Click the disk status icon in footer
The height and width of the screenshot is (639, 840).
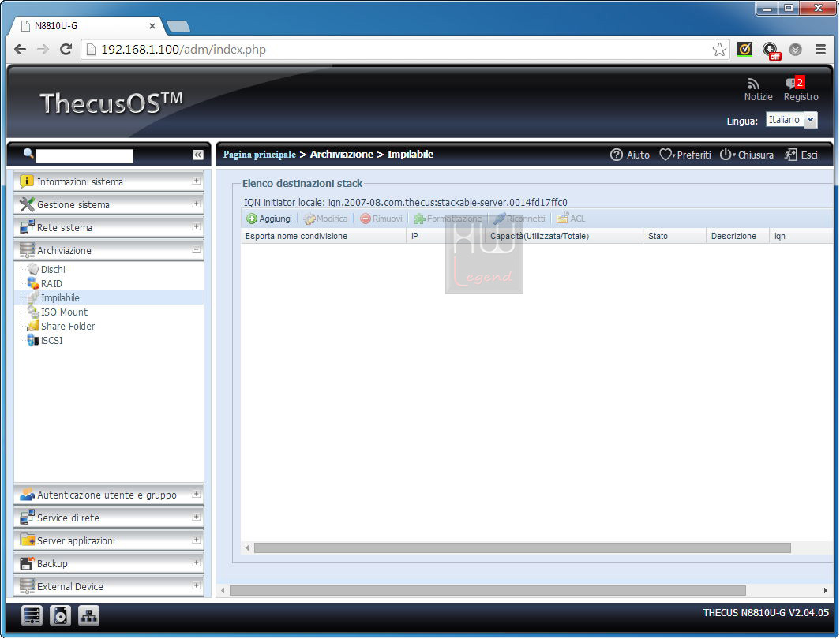click(60, 616)
